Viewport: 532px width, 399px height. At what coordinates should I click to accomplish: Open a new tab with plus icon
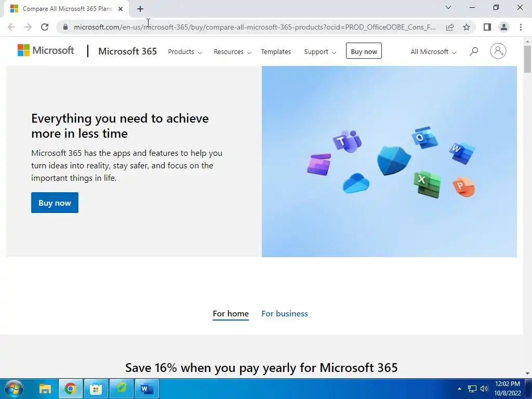tap(140, 9)
